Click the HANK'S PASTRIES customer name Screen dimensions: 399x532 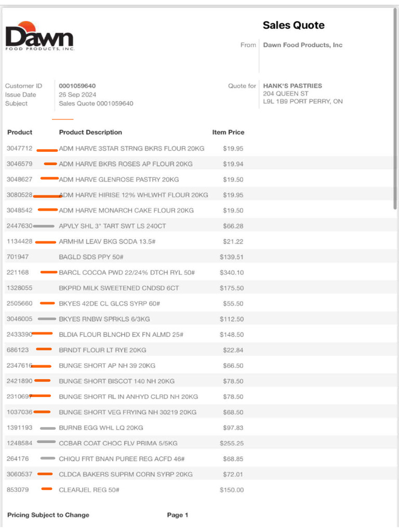coord(292,86)
